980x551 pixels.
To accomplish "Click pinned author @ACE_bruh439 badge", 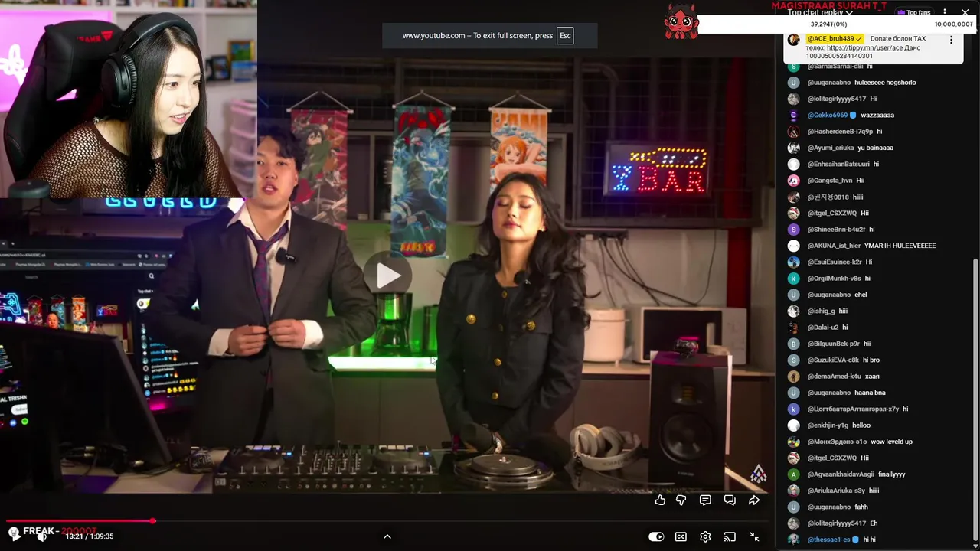I will [835, 38].
